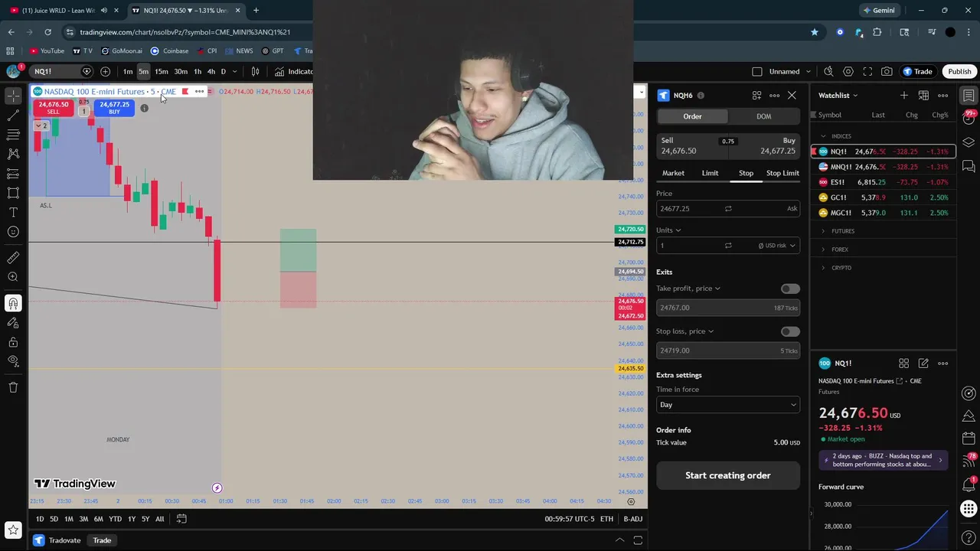980x551 pixels.
Task: Open watchlist advanced view table icon
Action: pyautogui.click(x=923, y=95)
